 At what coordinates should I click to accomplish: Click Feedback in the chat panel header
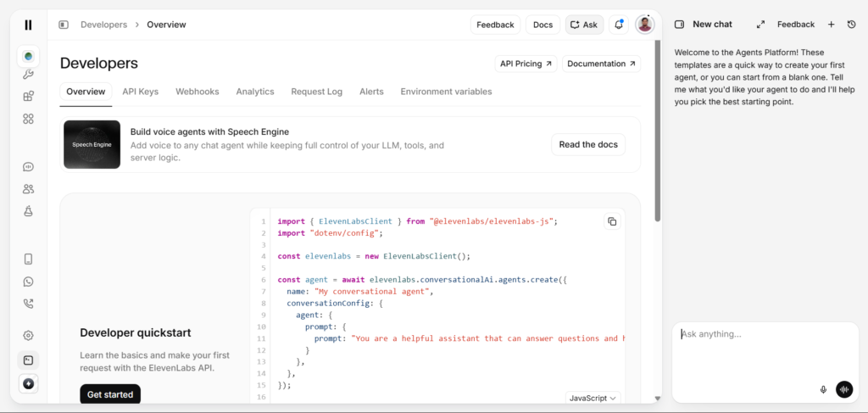pyautogui.click(x=795, y=25)
